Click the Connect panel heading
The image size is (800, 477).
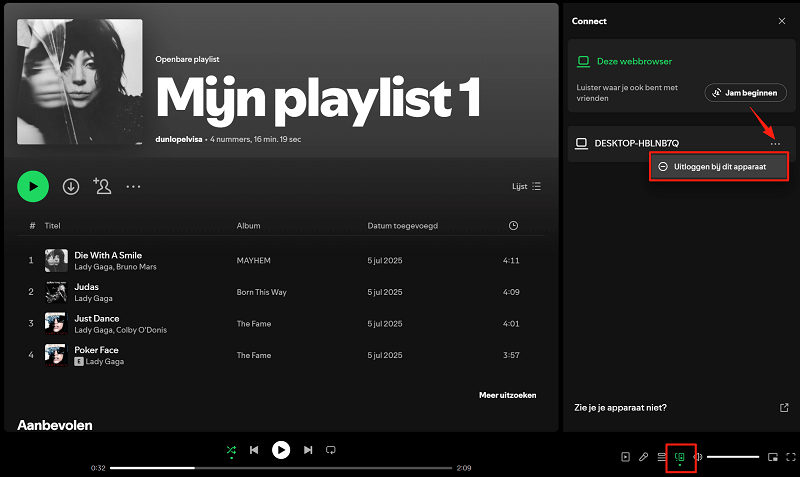click(x=589, y=21)
